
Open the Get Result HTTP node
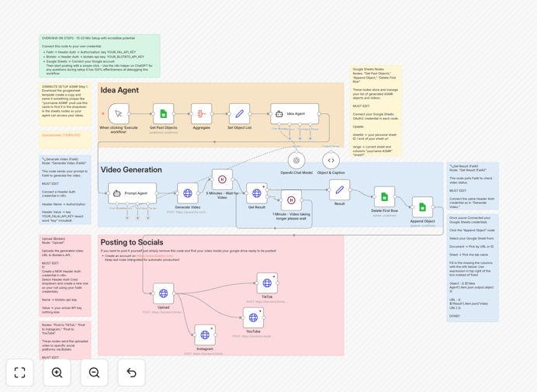click(x=257, y=193)
